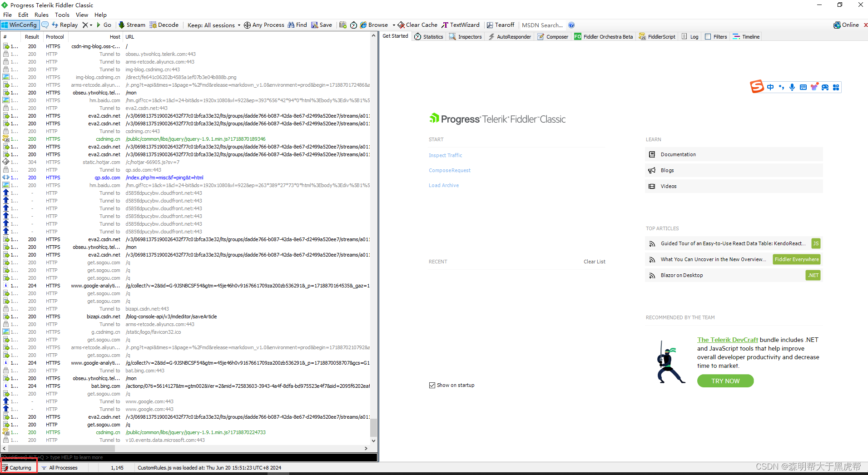Click the ComposeRequest link

[450, 170]
